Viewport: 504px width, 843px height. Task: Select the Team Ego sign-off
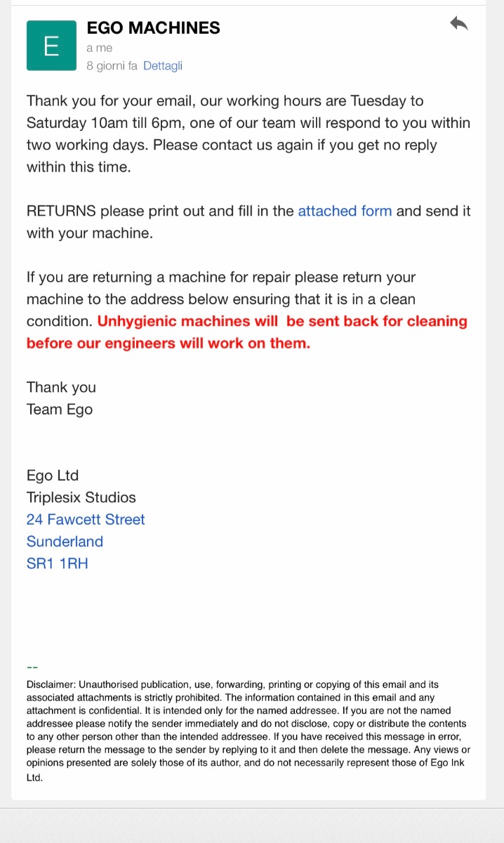click(60, 410)
